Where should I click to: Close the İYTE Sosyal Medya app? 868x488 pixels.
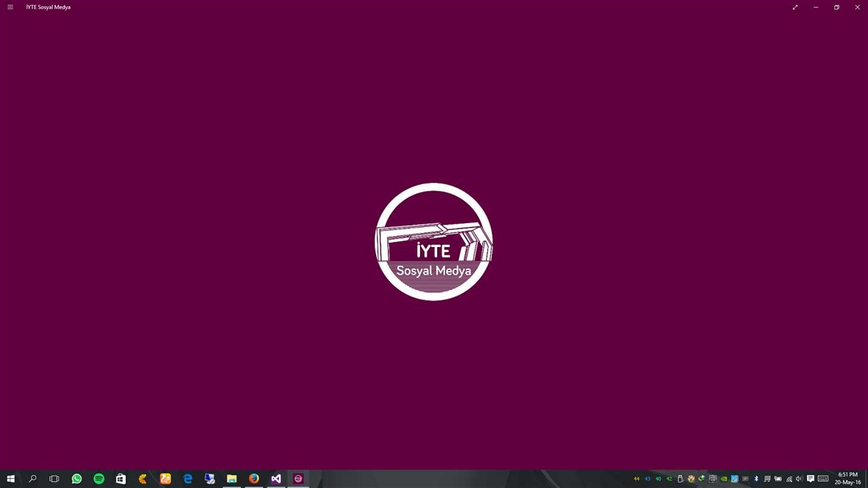pyautogui.click(x=857, y=7)
